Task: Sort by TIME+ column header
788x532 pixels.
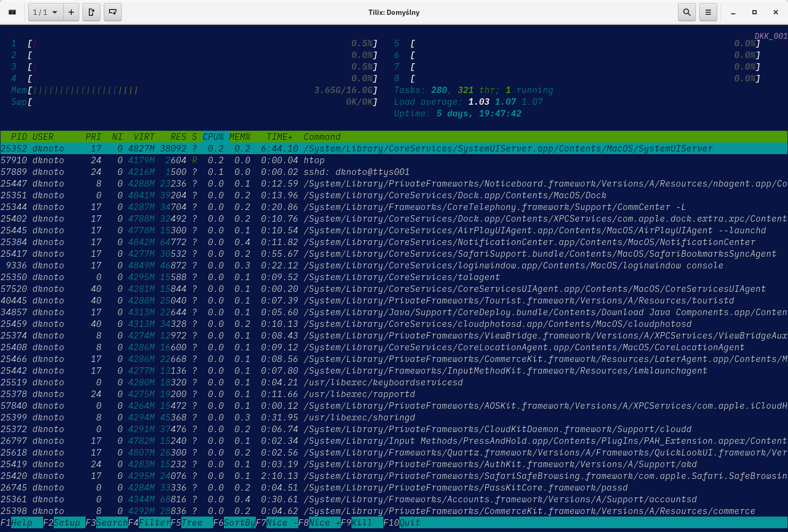Action: click(x=280, y=137)
